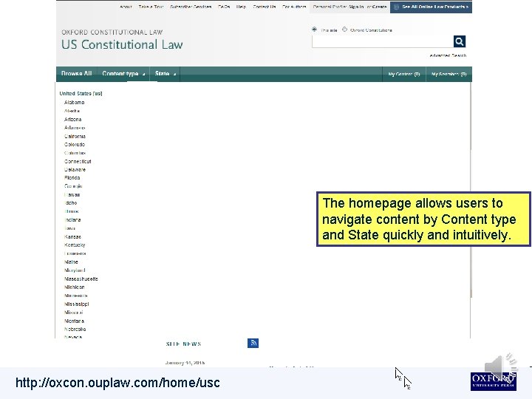
Task: Select Alabama from the state list
Action: pyautogui.click(x=75, y=102)
